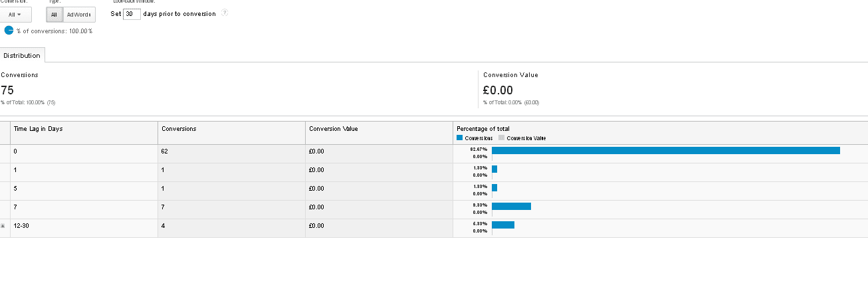Open the Conversion All dropdown
This screenshot has width=868, height=291.
click(15, 14)
